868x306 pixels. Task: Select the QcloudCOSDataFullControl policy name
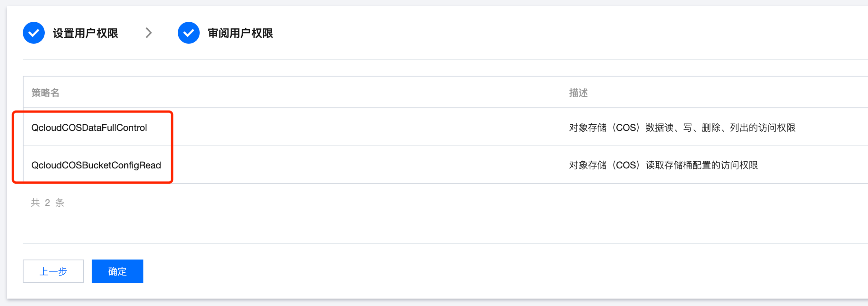coord(89,128)
